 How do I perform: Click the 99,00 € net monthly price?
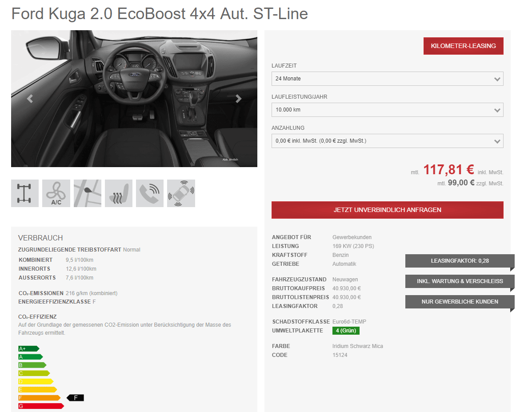click(461, 183)
